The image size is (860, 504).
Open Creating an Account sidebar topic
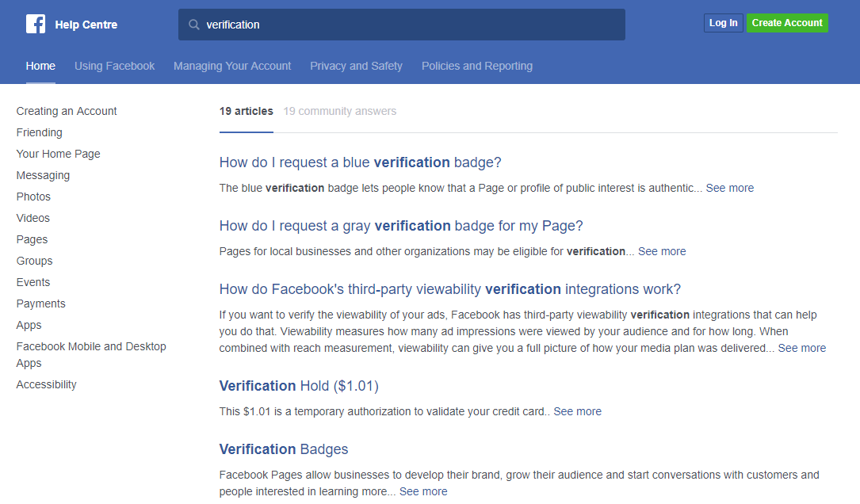pos(67,111)
